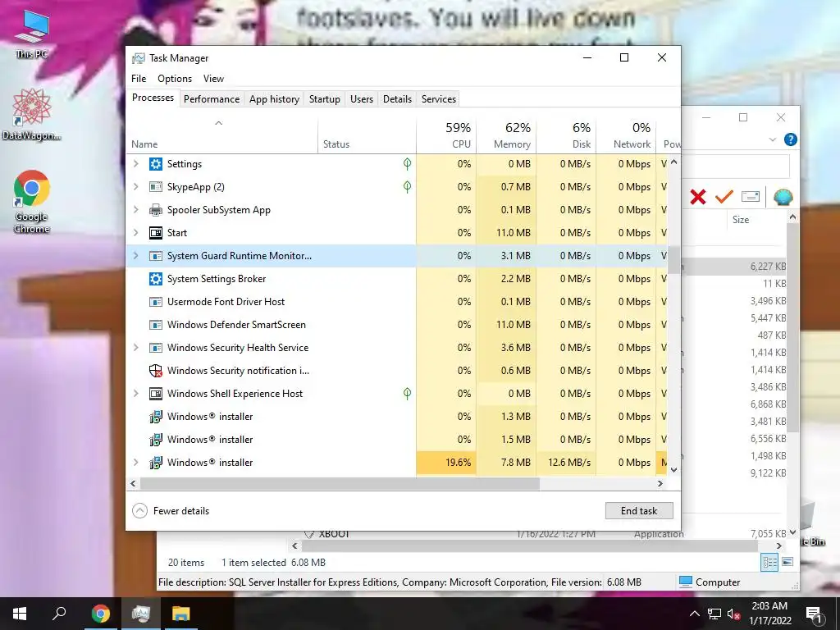Open the Options menu
Viewport: 840px width, 630px height.
click(x=175, y=79)
